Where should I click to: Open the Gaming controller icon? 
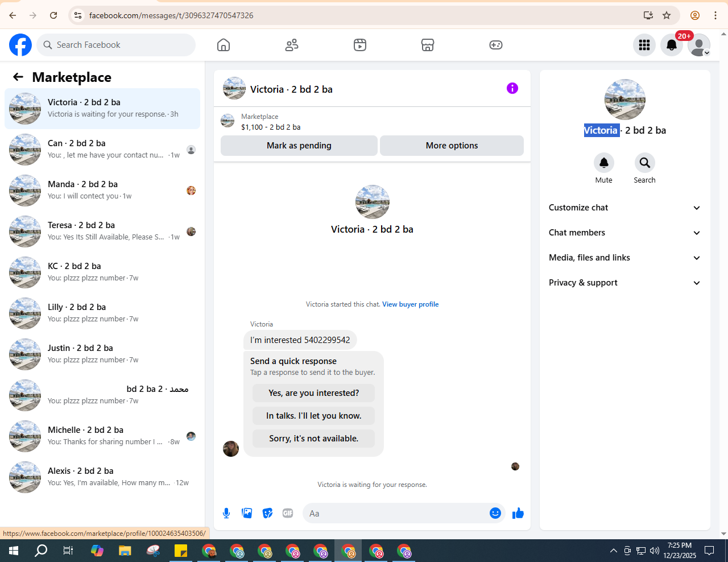(496, 45)
